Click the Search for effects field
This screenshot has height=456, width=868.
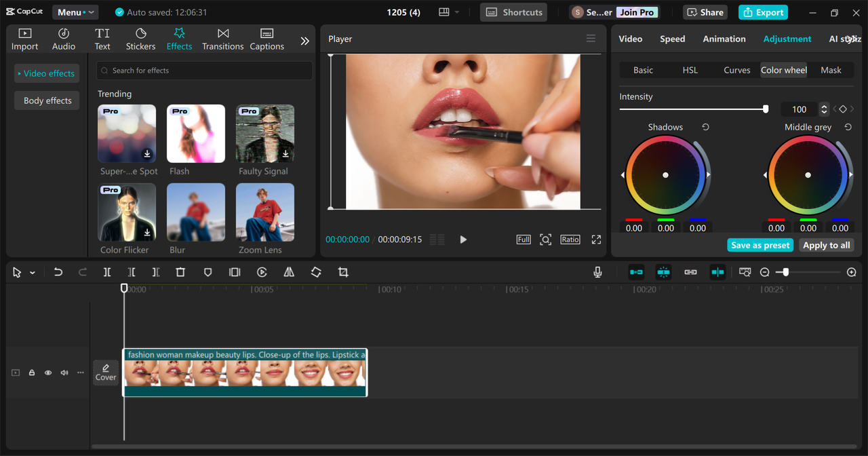pos(204,71)
